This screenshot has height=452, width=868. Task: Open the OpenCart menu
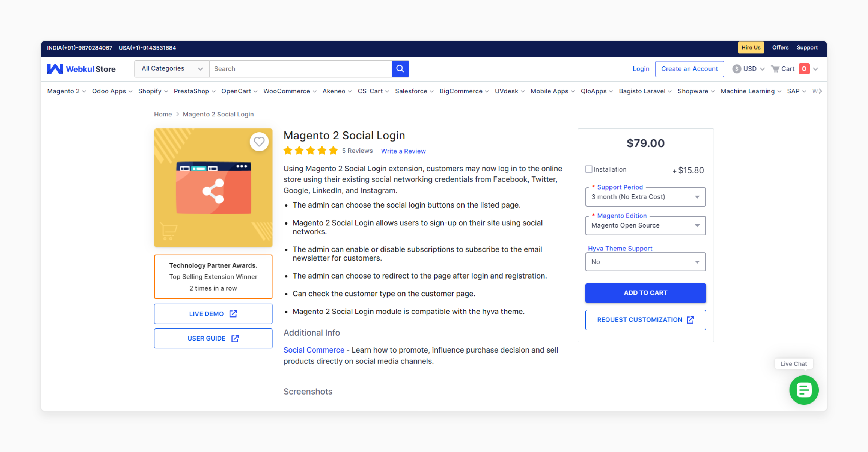pos(239,91)
